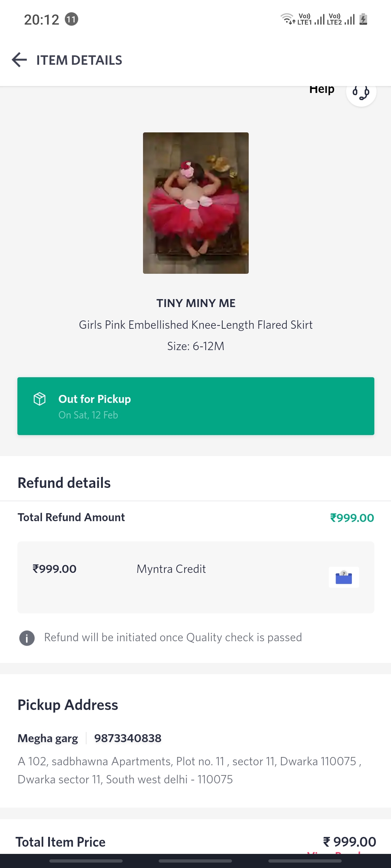Tap the Wi-Fi status icon
391x868 pixels.
click(288, 18)
